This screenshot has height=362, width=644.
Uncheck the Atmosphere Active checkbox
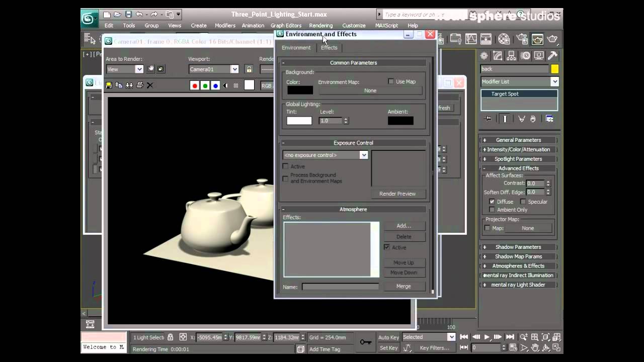coord(387,247)
